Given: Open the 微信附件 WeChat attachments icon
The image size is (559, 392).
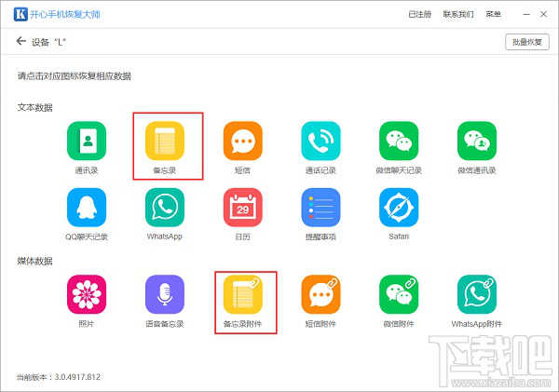Looking at the screenshot, I should 399,294.
